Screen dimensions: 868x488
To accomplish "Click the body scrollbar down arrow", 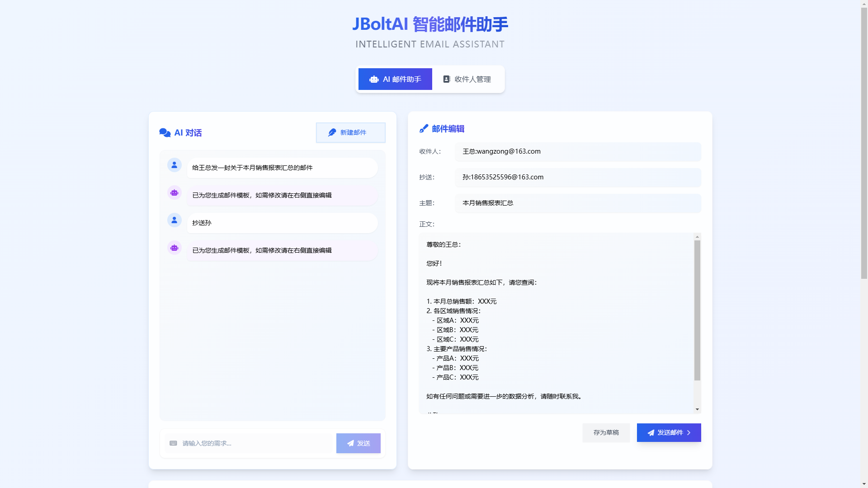I will 697,409.
